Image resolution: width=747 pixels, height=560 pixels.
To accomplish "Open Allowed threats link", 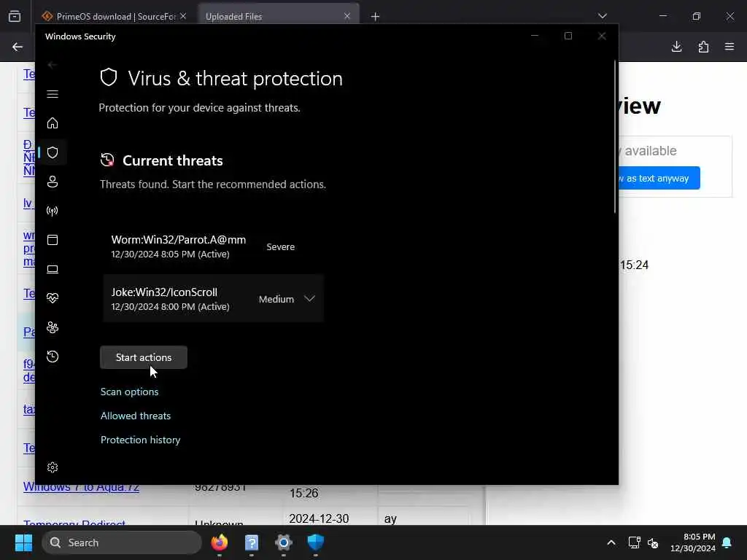I will (135, 416).
